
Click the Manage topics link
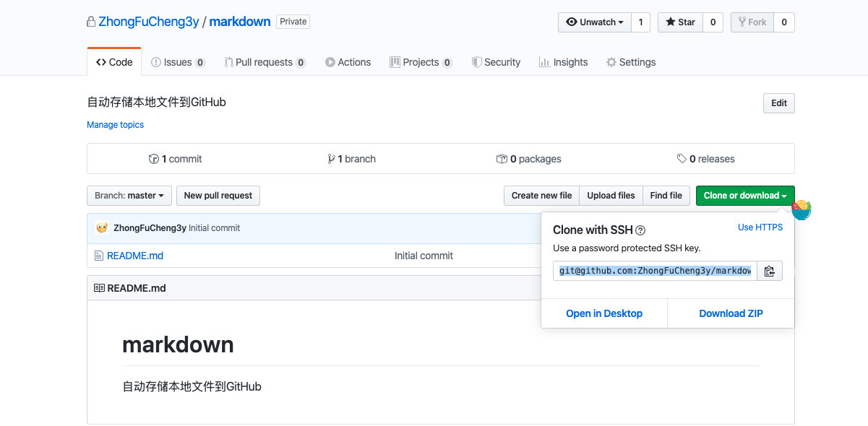(115, 125)
